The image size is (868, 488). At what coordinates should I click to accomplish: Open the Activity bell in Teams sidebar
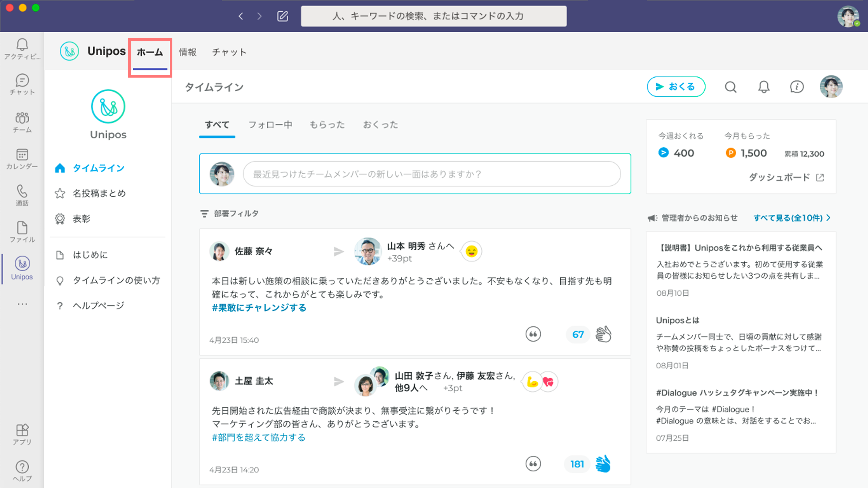coord(22,49)
